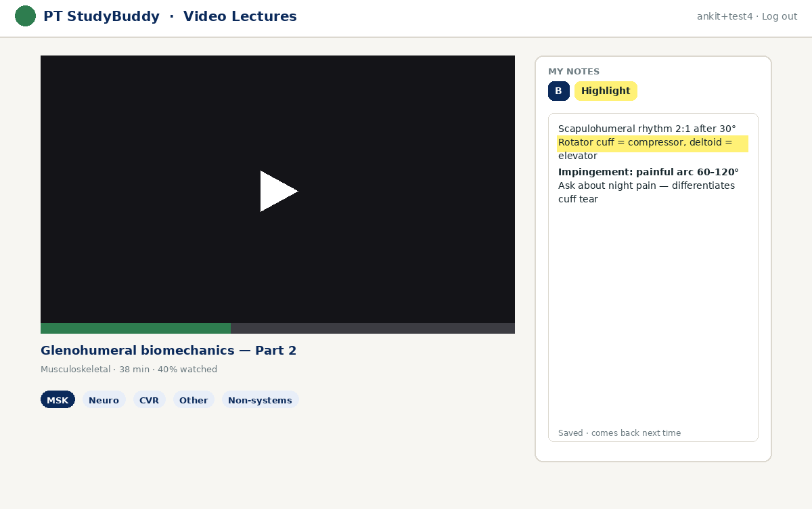Log out of the account

click(780, 16)
